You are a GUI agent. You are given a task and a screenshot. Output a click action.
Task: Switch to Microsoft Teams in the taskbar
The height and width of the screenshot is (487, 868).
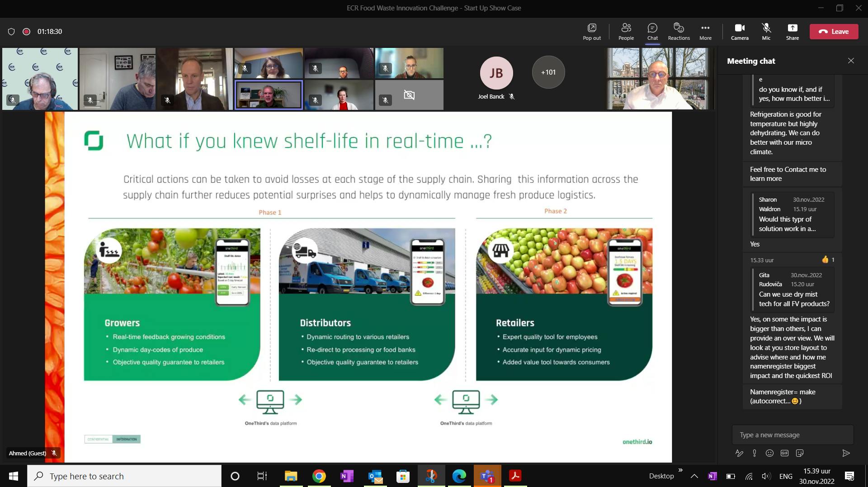pyautogui.click(x=487, y=476)
